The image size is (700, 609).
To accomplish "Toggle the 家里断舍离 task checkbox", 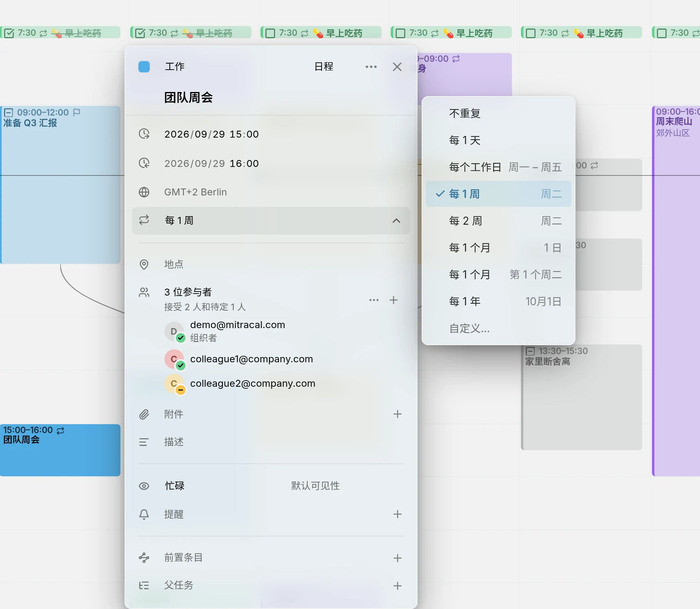I will click(x=530, y=351).
